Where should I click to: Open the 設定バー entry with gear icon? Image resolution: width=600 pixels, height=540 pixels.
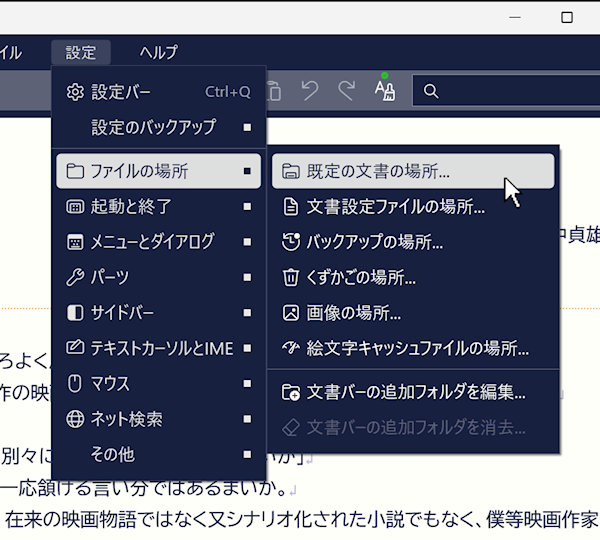[x=120, y=92]
